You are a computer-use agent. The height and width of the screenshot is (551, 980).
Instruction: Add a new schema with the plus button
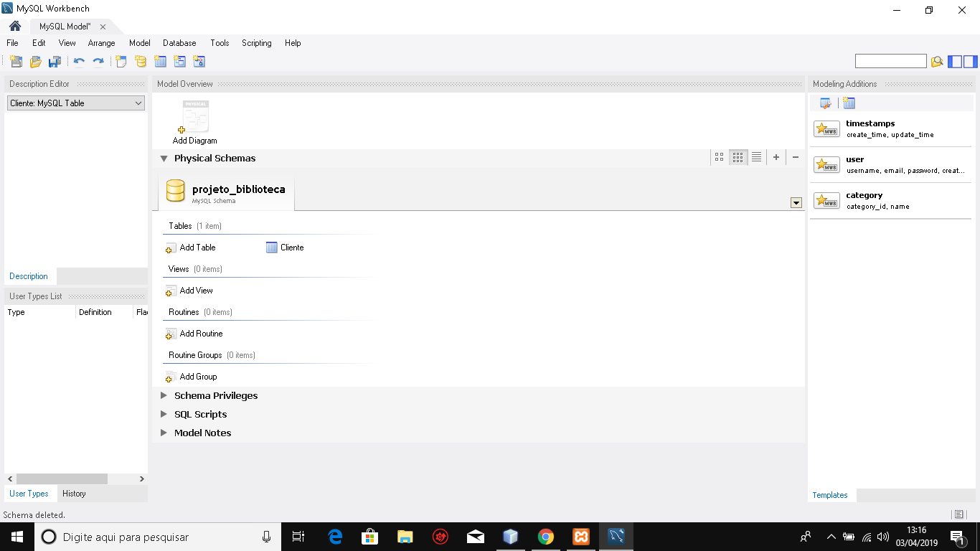pos(776,157)
